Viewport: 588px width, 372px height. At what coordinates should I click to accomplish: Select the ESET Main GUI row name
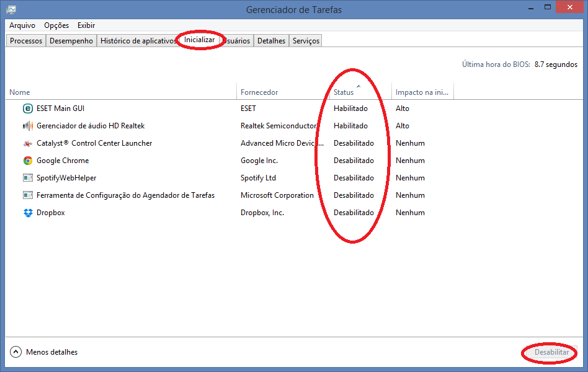[60, 108]
